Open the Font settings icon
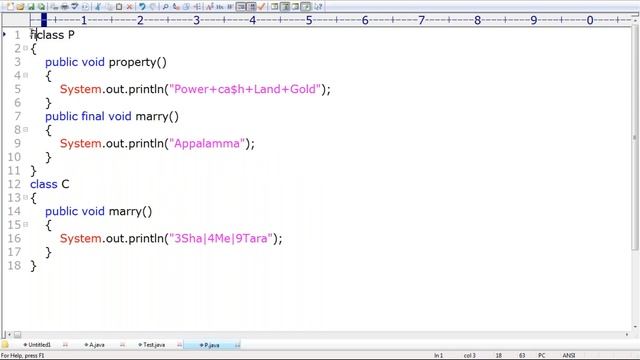The image size is (640, 360). click(x=209, y=7)
